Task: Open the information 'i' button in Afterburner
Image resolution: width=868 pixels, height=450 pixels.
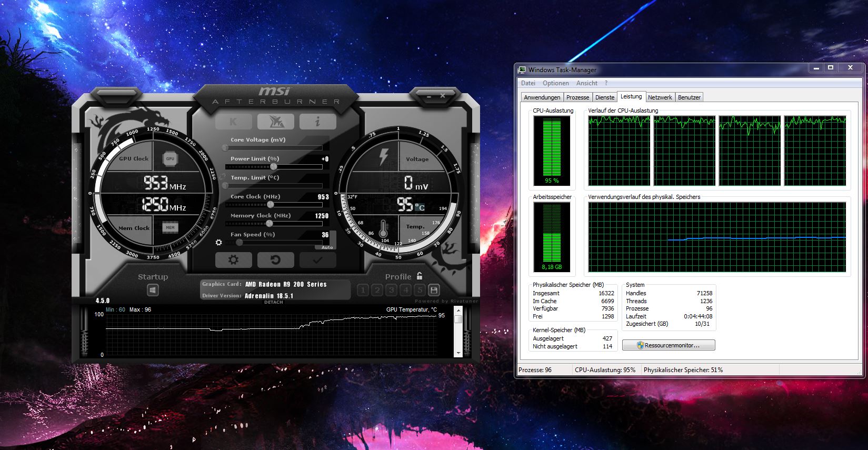Action: pos(317,122)
